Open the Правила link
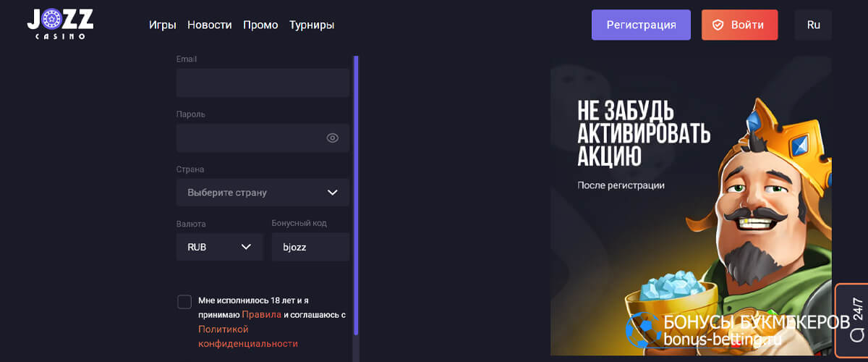This screenshot has width=868, height=362. (261, 315)
